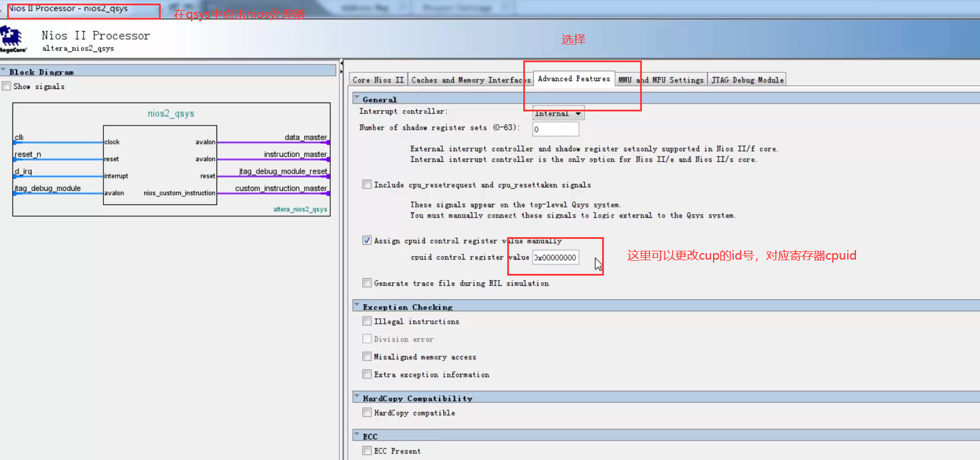
Task: Click the nios_custom_instruction port text
Action: [x=179, y=193]
